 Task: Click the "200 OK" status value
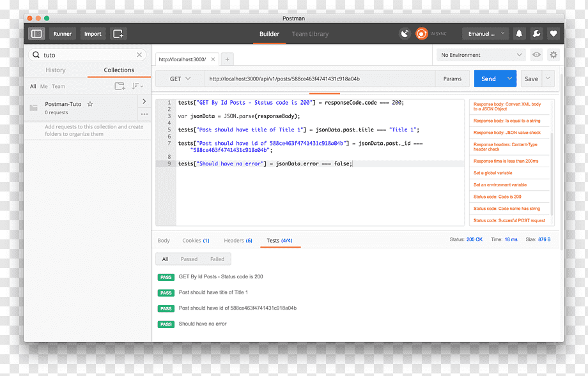pos(474,239)
